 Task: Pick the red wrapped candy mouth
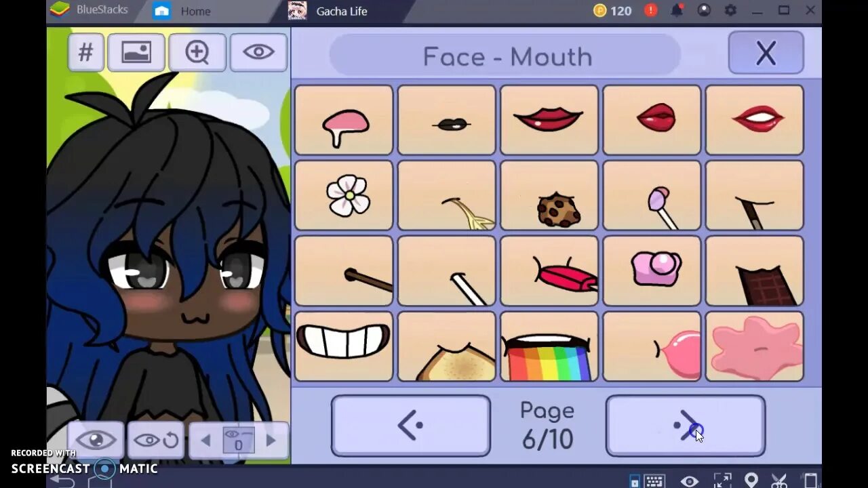(x=549, y=271)
